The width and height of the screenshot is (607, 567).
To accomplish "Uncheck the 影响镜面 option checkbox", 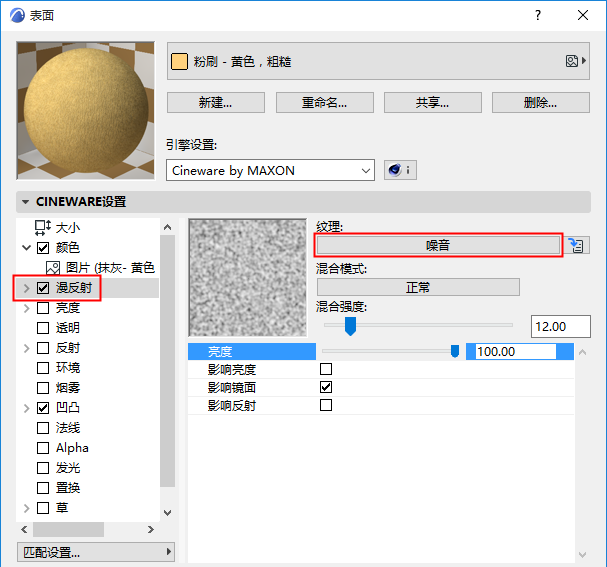I will [326, 387].
